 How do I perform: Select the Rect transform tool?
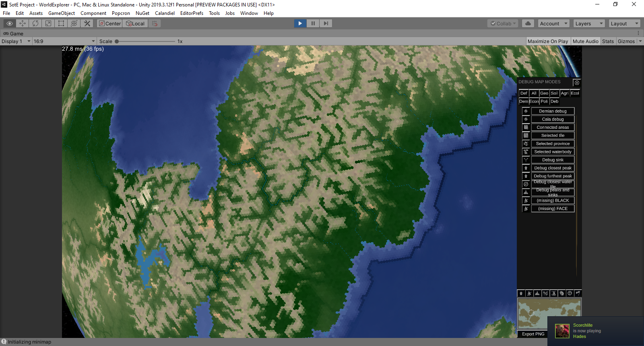pyautogui.click(x=61, y=23)
